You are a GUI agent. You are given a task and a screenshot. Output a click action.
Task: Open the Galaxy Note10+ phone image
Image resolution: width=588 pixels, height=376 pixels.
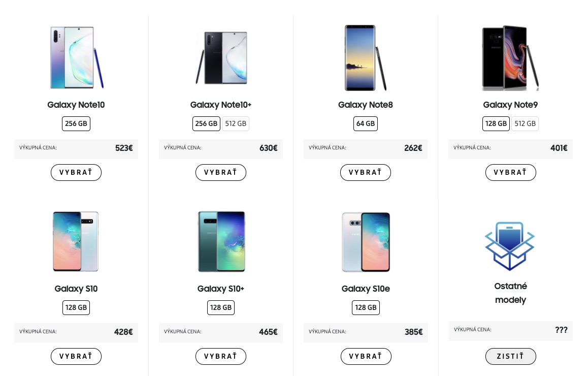[x=221, y=58]
